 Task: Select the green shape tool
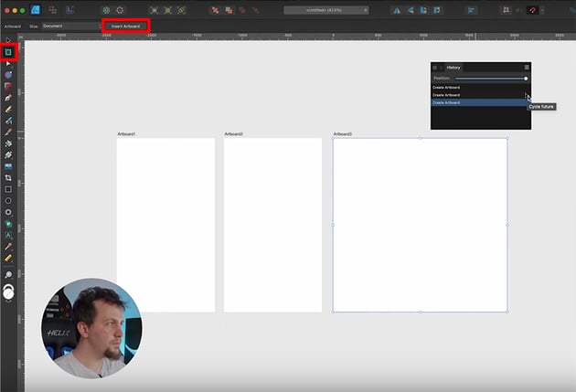[8, 224]
